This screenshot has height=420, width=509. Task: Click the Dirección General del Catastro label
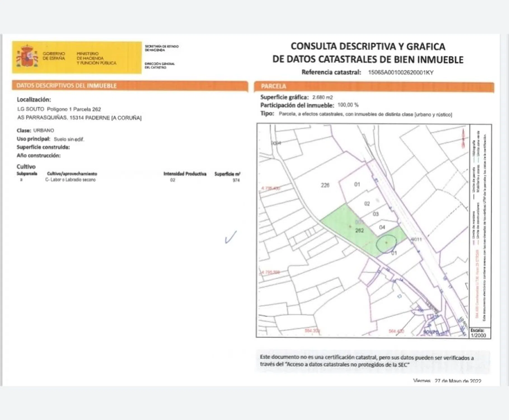pos(159,66)
